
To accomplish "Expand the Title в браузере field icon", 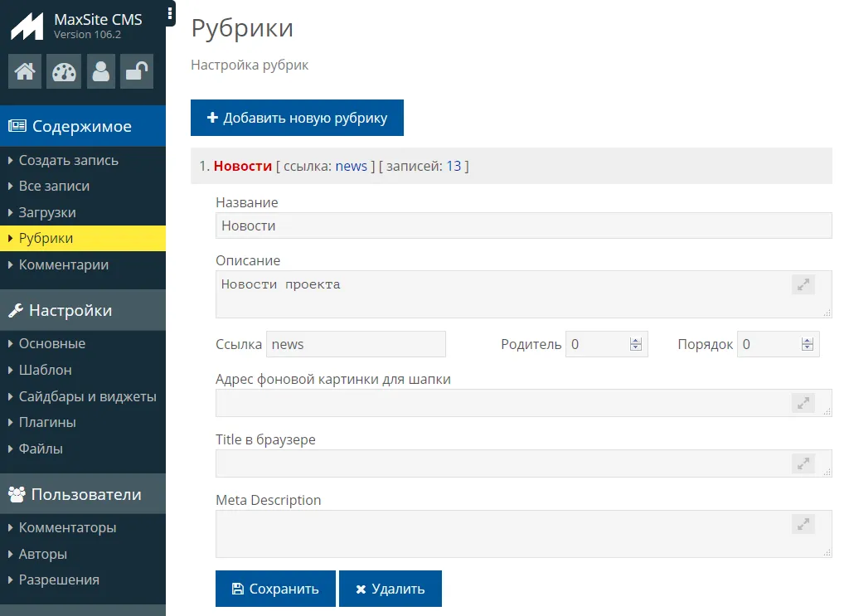I will (803, 463).
